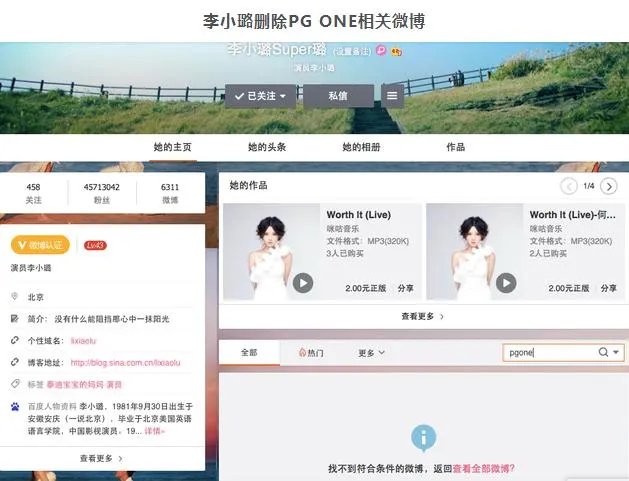
Task: Go to previous page of 她的作品
Action: click(x=568, y=186)
